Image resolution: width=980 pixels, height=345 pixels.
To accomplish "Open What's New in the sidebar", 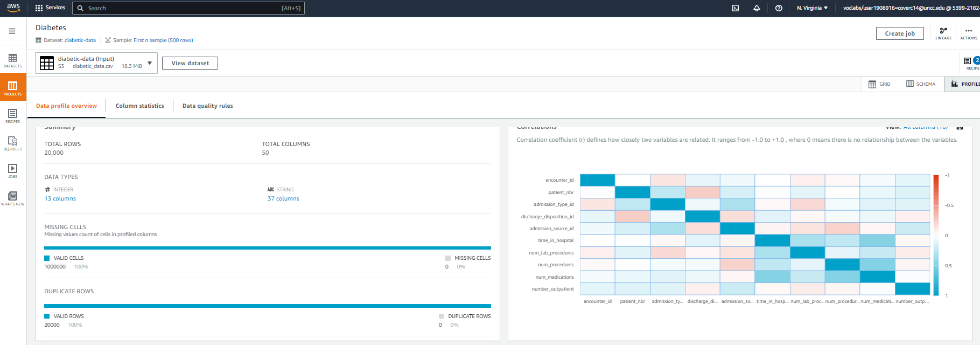I will point(13,198).
